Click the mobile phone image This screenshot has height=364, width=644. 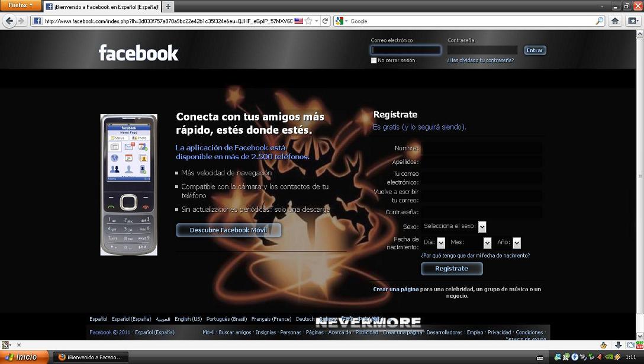tap(128, 185)
